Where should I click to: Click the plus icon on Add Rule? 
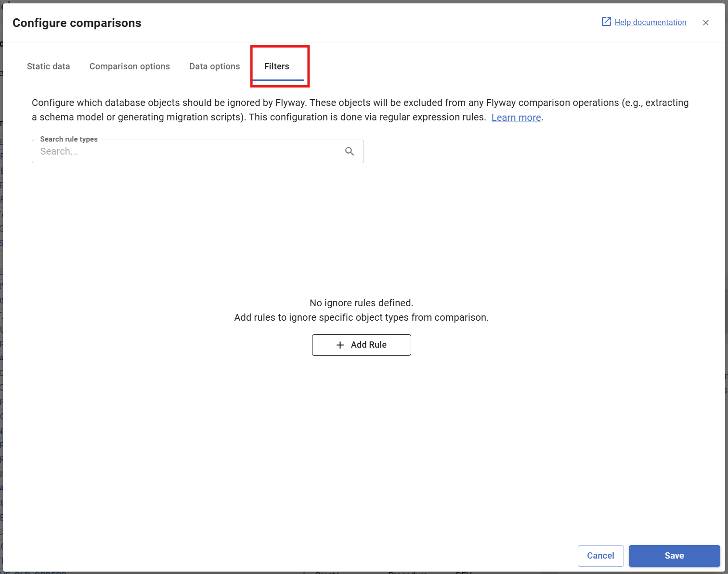340,345
